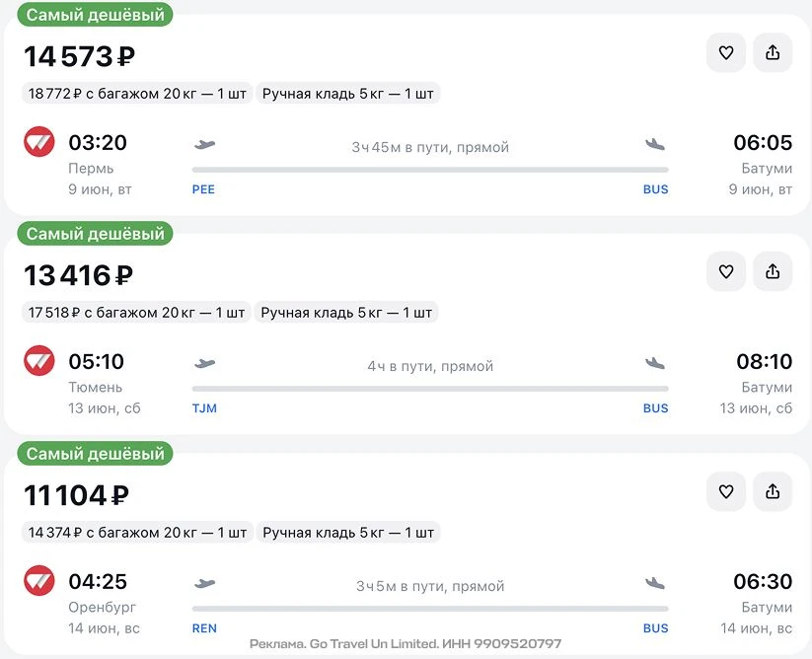Share the 13 416 ₽ Tyumen flight

pyautogui.click(x=773, y=271)
